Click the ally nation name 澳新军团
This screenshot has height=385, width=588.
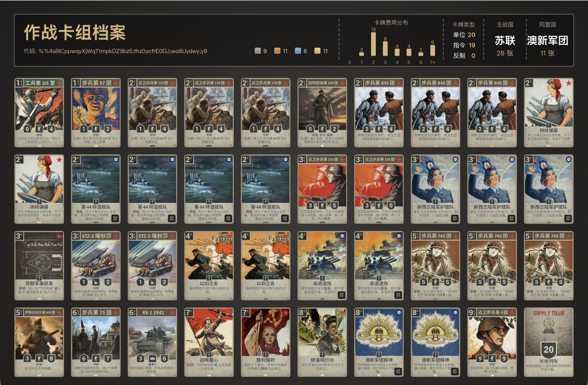pos(547,40)
